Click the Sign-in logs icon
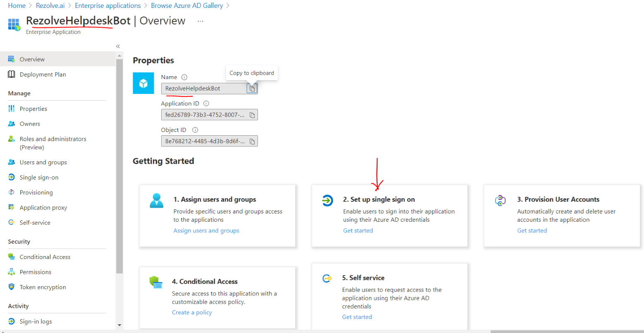Screen dimensions: 644x333 point(12,321)
